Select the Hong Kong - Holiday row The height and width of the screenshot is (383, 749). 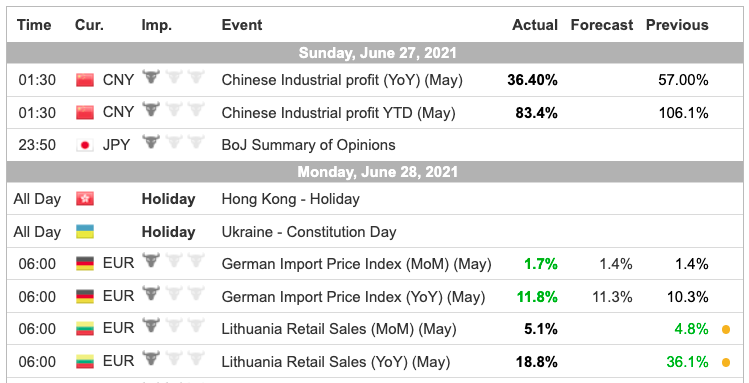(x=375, y=199)
